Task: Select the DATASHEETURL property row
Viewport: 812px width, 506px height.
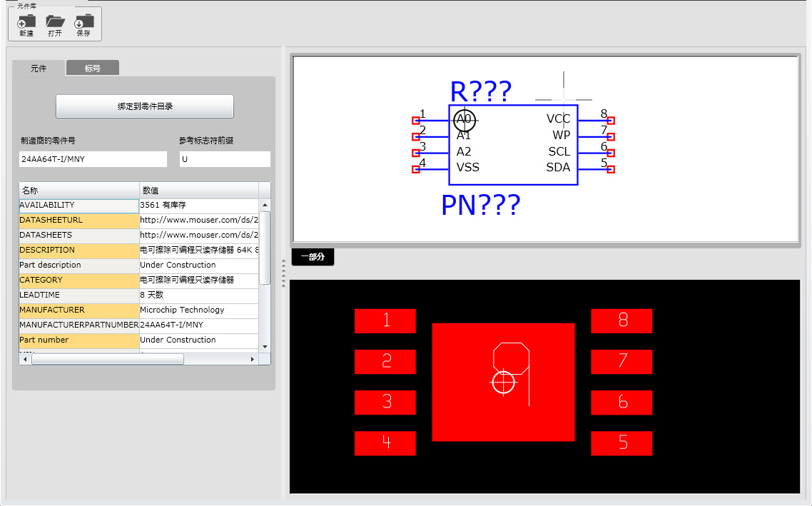Action: pos(139,220)
